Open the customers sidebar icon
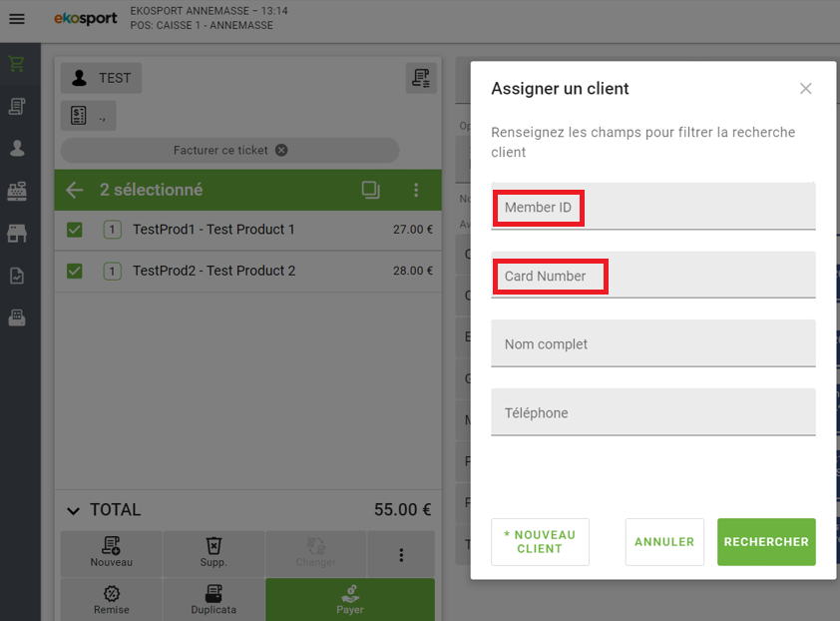The image size is (840, 621). 17,149
